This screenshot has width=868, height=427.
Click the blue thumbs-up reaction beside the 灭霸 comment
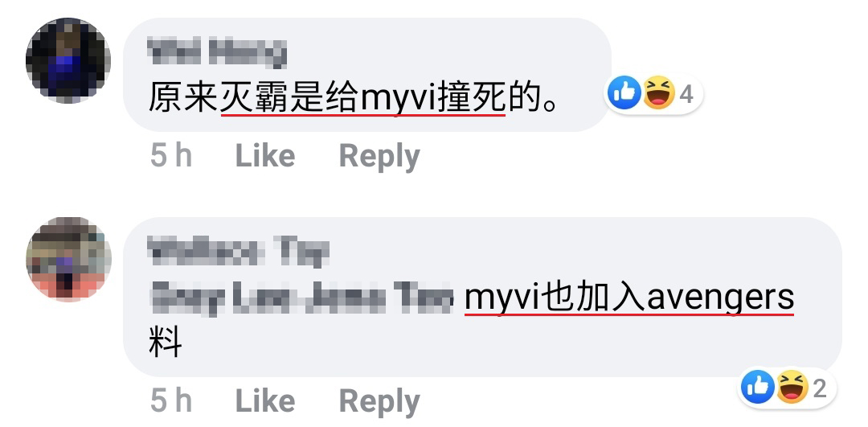624,92
